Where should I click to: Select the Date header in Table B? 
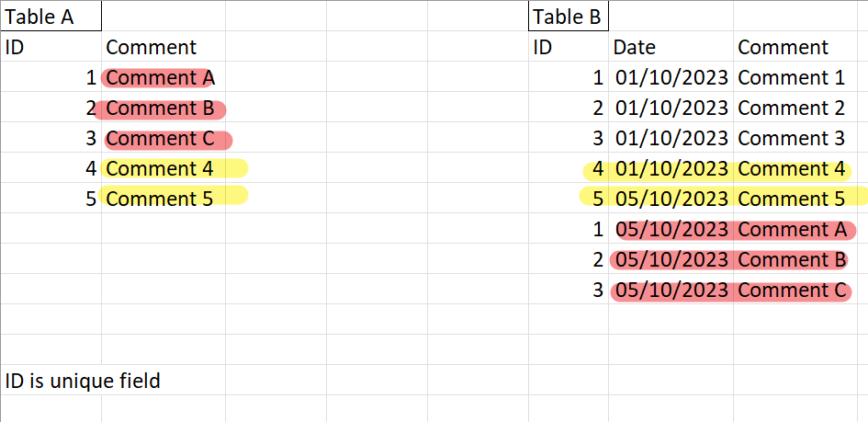click(671, 47)
